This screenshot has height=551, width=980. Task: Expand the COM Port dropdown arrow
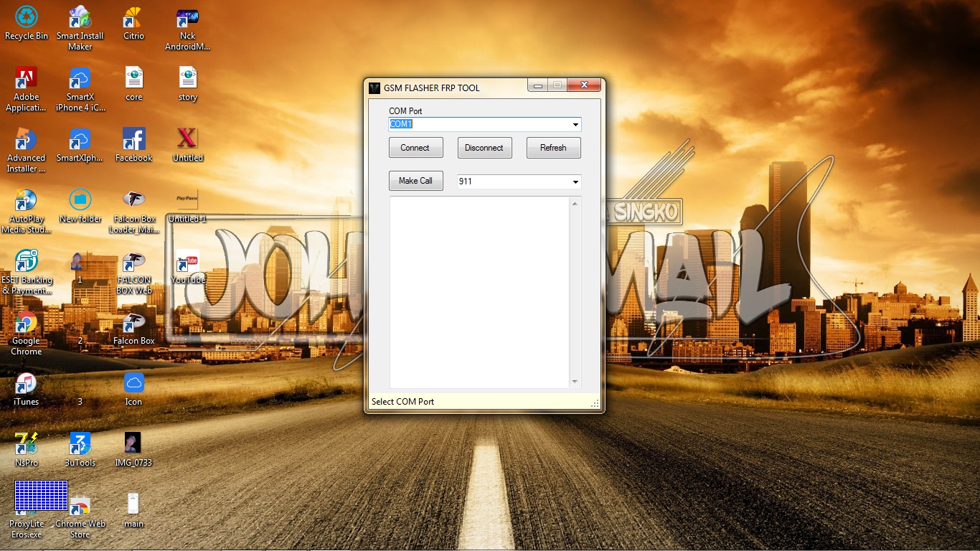point(575,125)
